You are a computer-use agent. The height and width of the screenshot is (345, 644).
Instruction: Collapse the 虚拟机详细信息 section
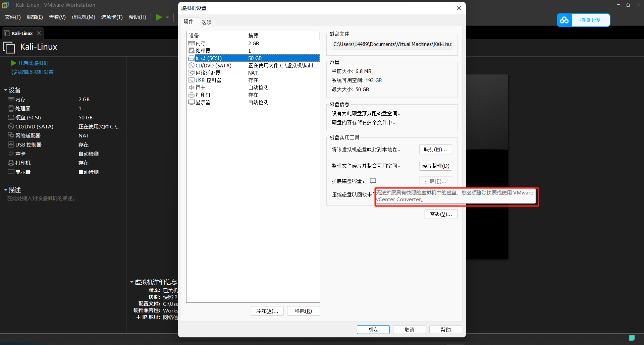132,282
